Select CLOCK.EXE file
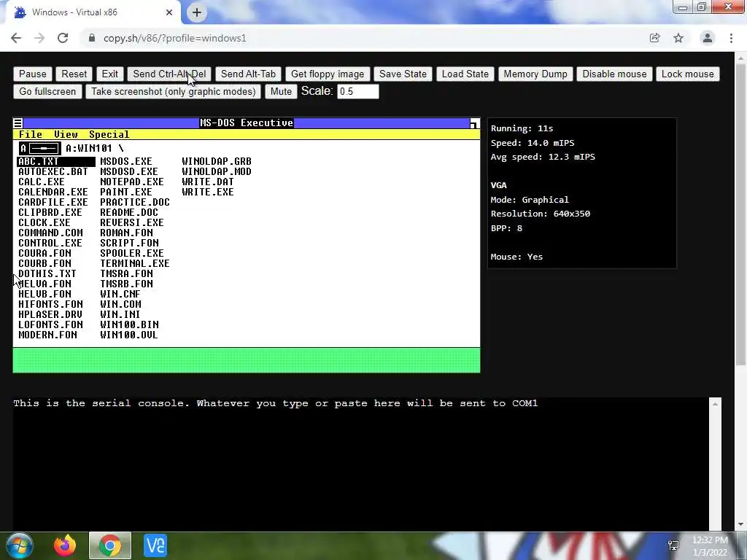Viewport: 747px width, 560px height. pyautogui.click(x=44, y=223)
